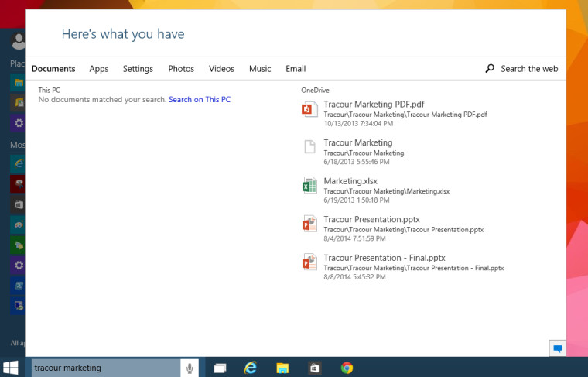Image resolution: width=588 pixels, height=377 pixels.
Task: Open the Windows Start button
Action: coord(12,367)
